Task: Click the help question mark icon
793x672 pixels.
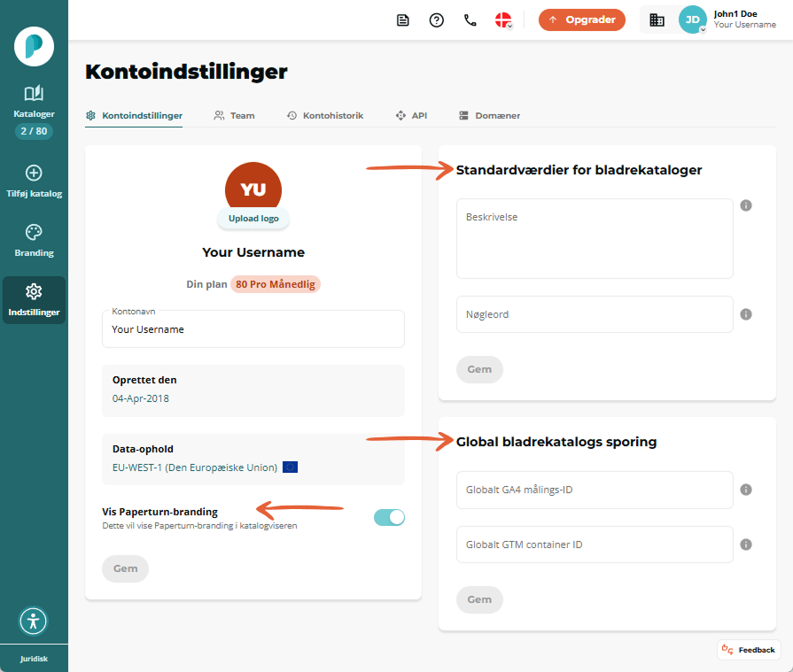Action: click(x=437, y=20)
